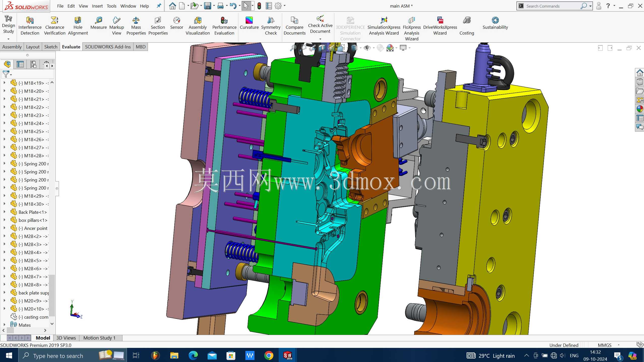
Task: Expand the Back Plate<1> tree node
Action: [x=4, y=212]
